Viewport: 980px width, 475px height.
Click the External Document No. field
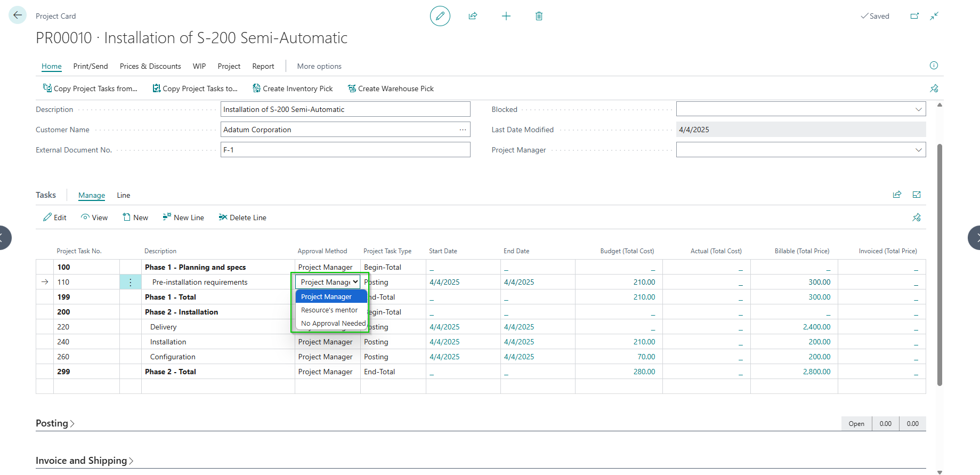345,150
